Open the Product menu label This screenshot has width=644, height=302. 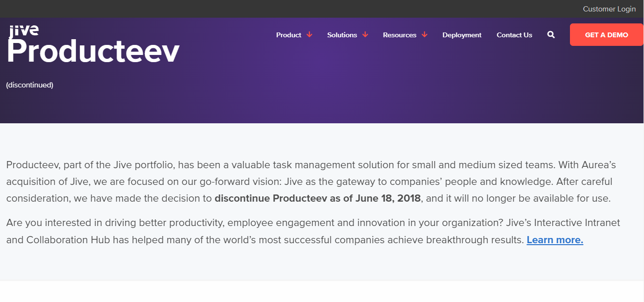tap(289, 35)
